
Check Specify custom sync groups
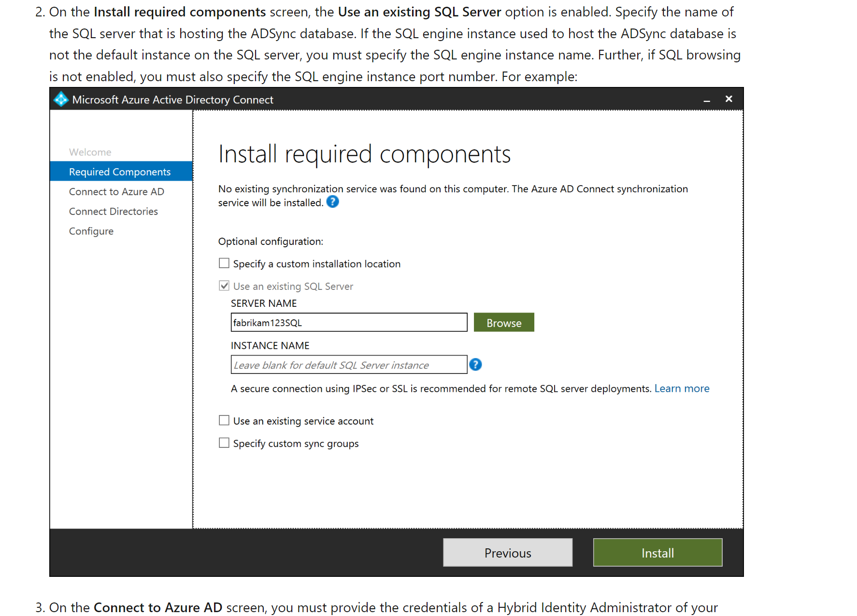point(224,443)
